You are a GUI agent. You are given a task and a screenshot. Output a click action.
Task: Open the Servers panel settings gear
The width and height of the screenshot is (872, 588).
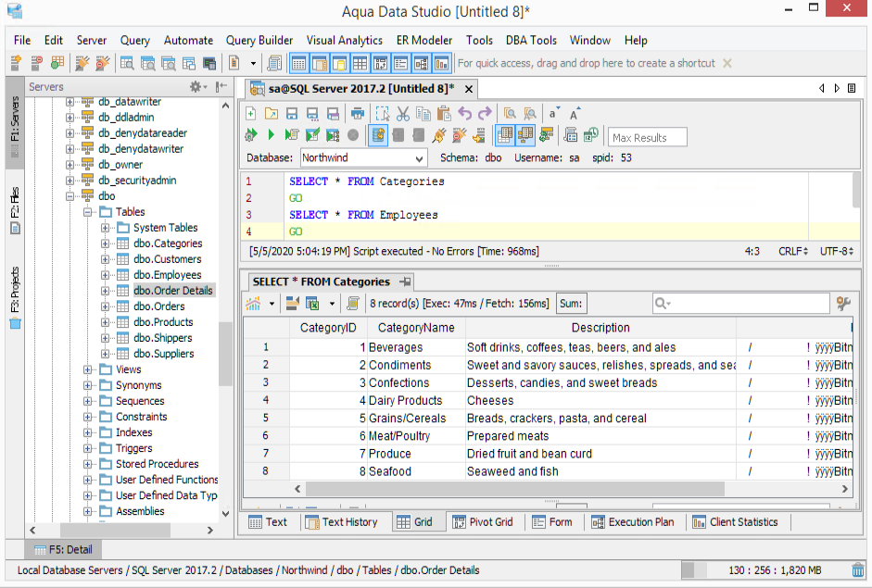(x=197, y=86)
